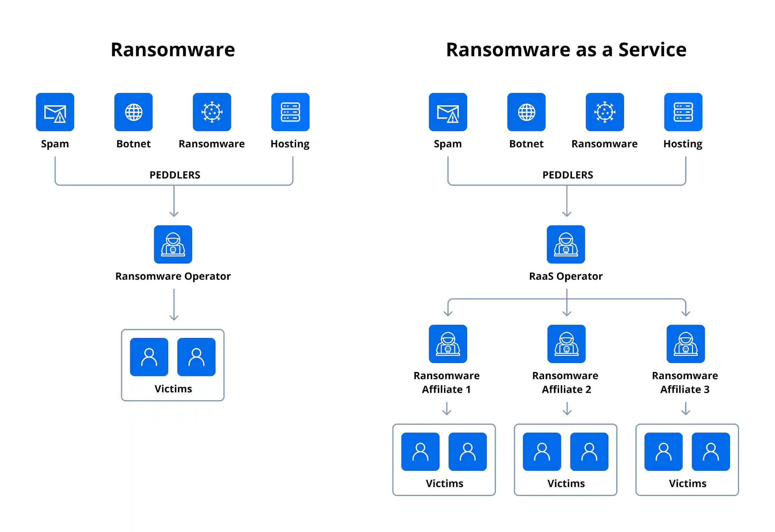Click the Ransomware title heading
775x532 pixels.
[x=173, y=49]
